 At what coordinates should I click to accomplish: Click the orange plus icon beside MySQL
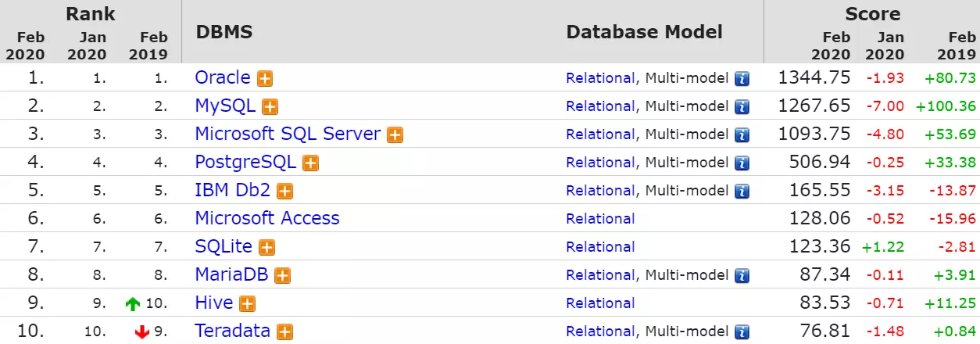[x=270, y=107]
